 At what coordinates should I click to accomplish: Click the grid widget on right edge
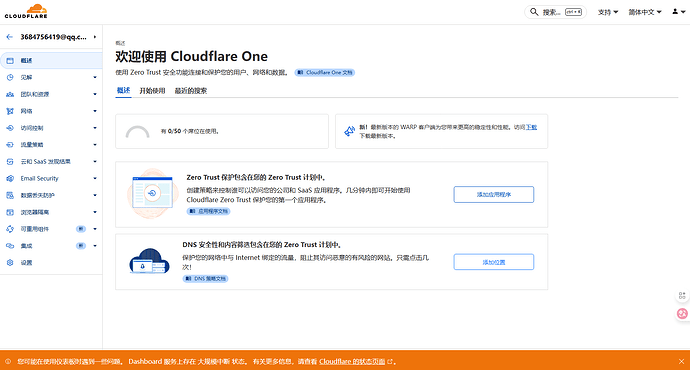point(682,296)
